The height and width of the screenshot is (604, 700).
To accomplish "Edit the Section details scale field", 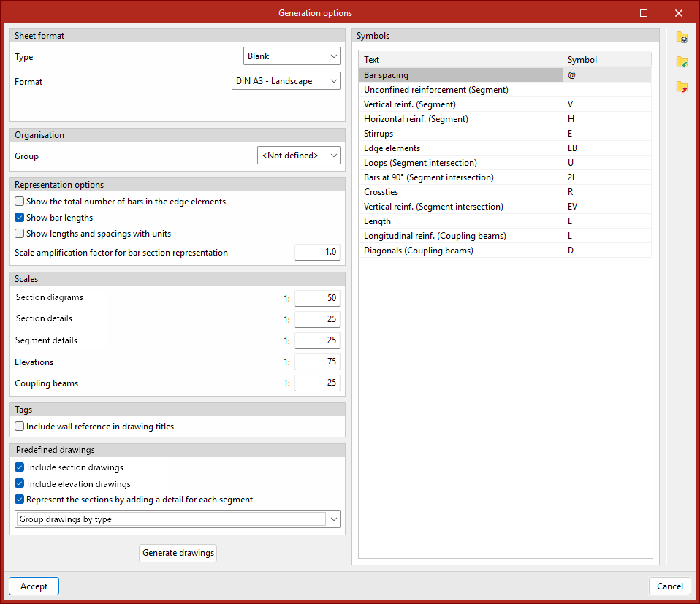I will [317, 319].
